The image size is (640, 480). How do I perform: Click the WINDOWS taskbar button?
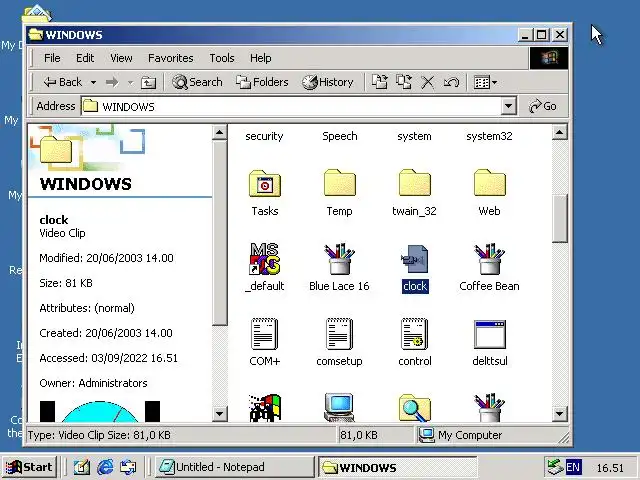pyautogui.click(x=398, y=467)
